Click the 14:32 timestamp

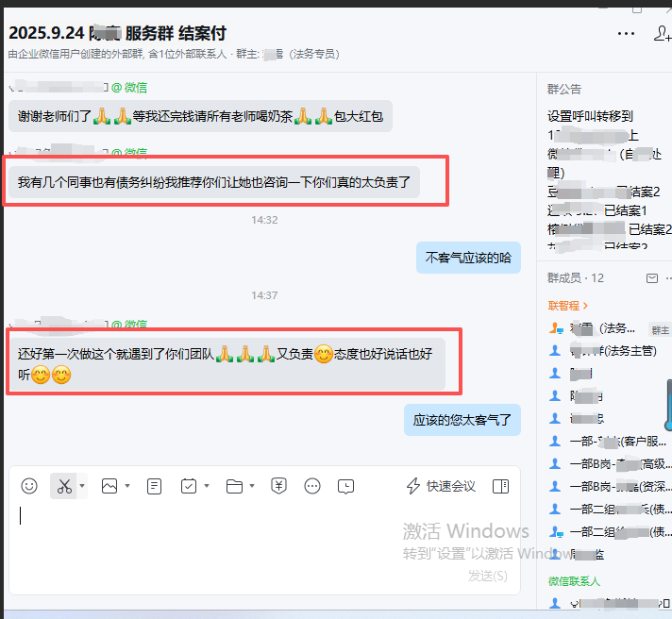pyautogui.click(x=264, y=220)
